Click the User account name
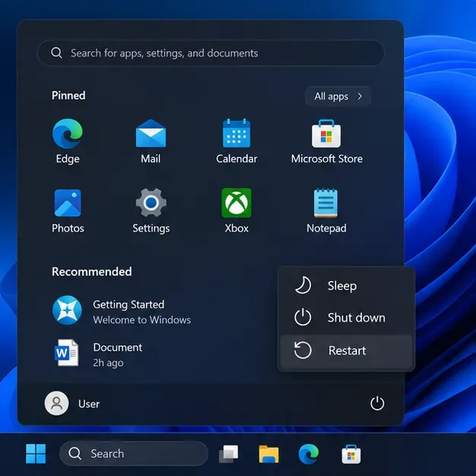 89,404
